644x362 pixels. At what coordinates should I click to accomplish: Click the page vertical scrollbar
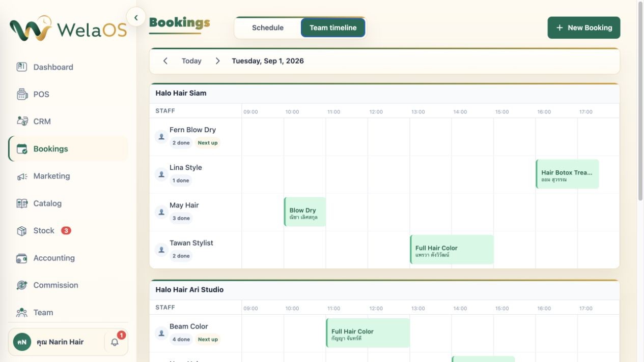640,102
